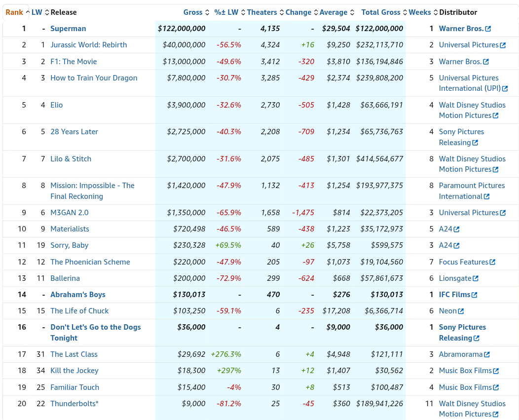Select Sorry, Baby's +69.5% change value

[x=228, y=245]
